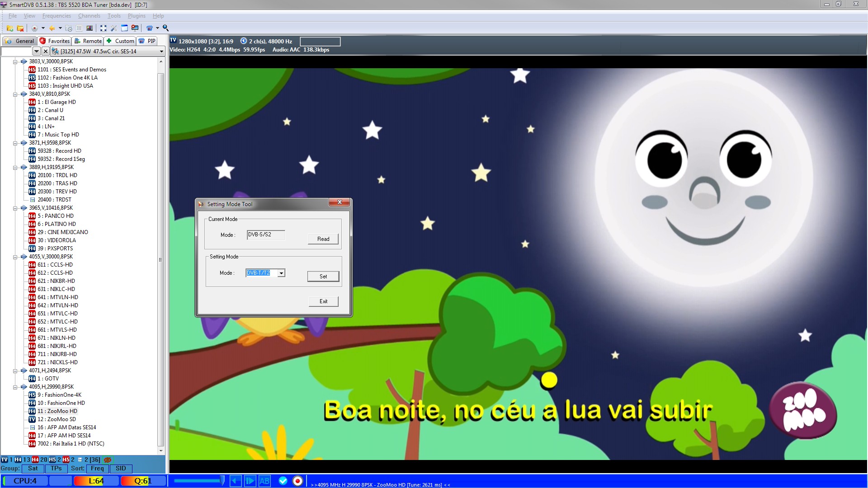This screenshot has height=488, width=868.
Task: Open the back arrow's dropdown menu
Action: pyautogui.click(x=60, y=28)
